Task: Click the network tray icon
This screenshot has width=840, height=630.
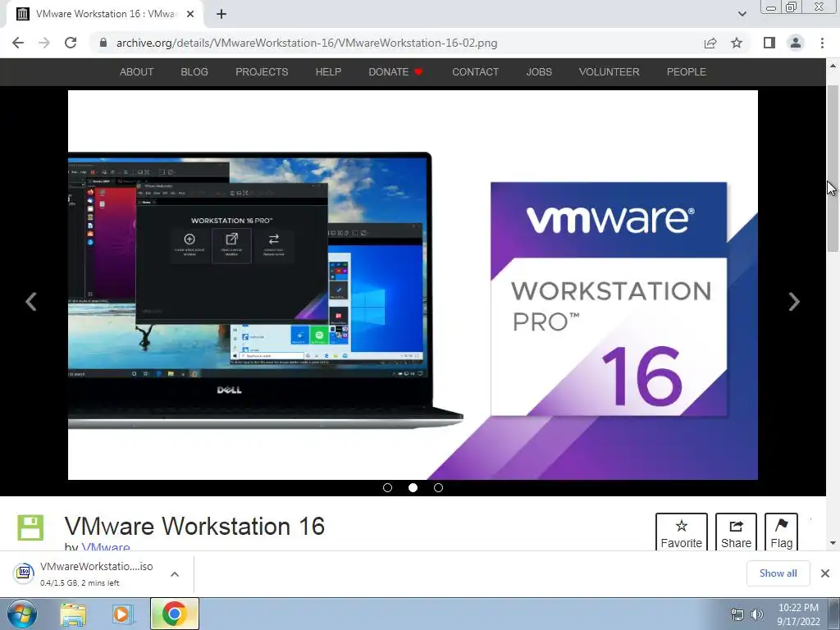Action: (737, 614)
